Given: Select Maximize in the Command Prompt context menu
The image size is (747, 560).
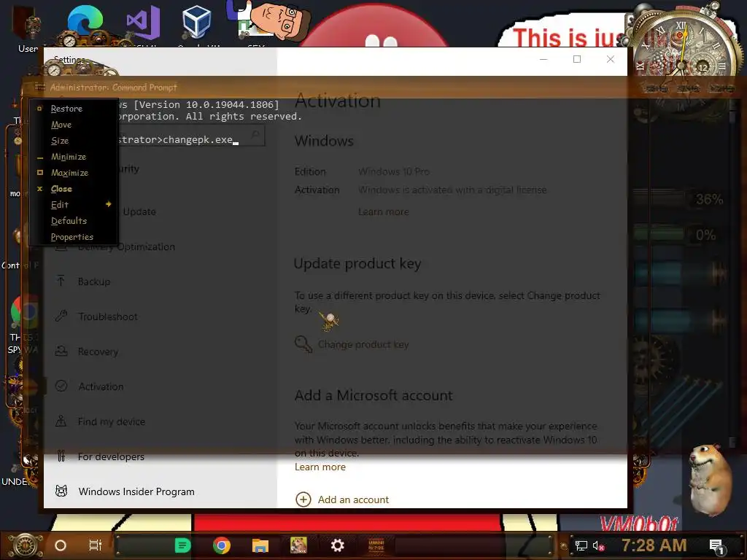Looking at the screenshot, I should click(x=69, y=173).
